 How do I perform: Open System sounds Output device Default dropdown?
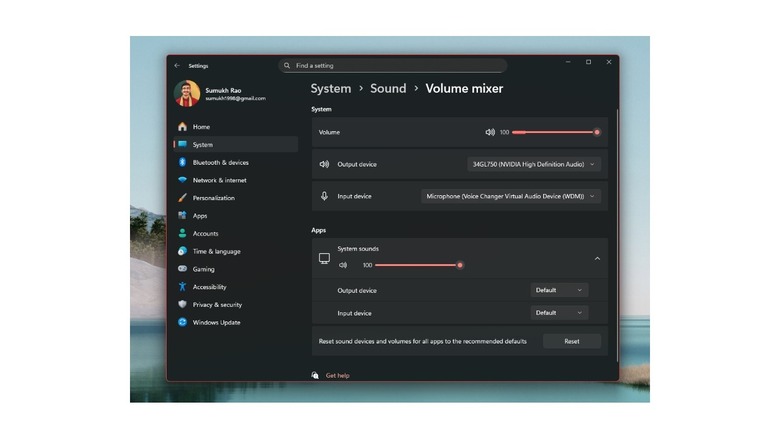pyautogui.click(x=559, y=290)
